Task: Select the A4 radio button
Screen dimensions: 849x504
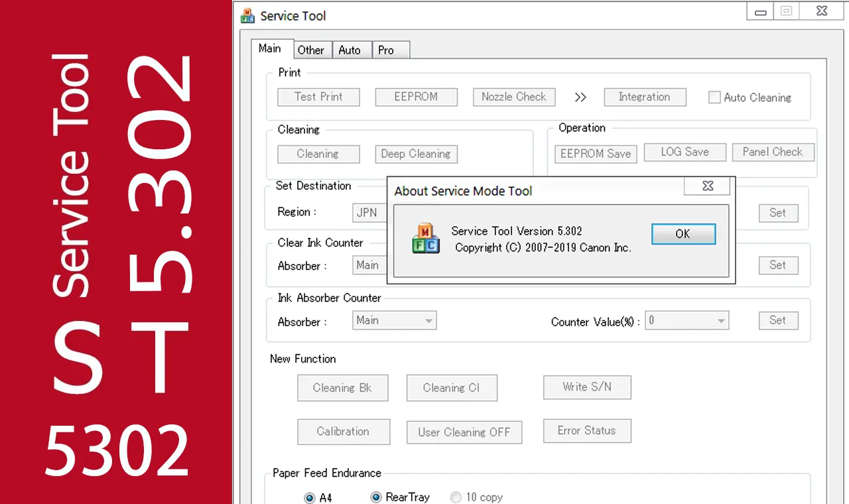Action: pyautogui.click(x=309, y=497)
